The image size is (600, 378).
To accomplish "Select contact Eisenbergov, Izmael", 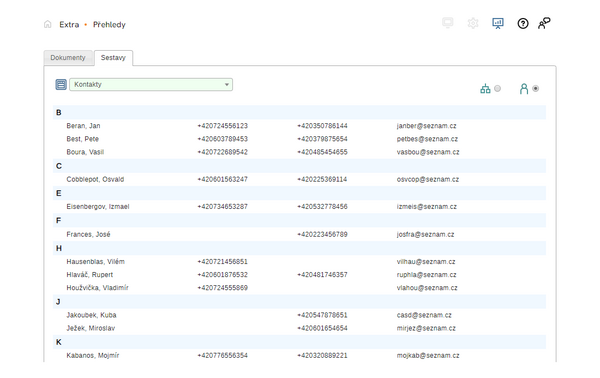I will pos(98,207).
